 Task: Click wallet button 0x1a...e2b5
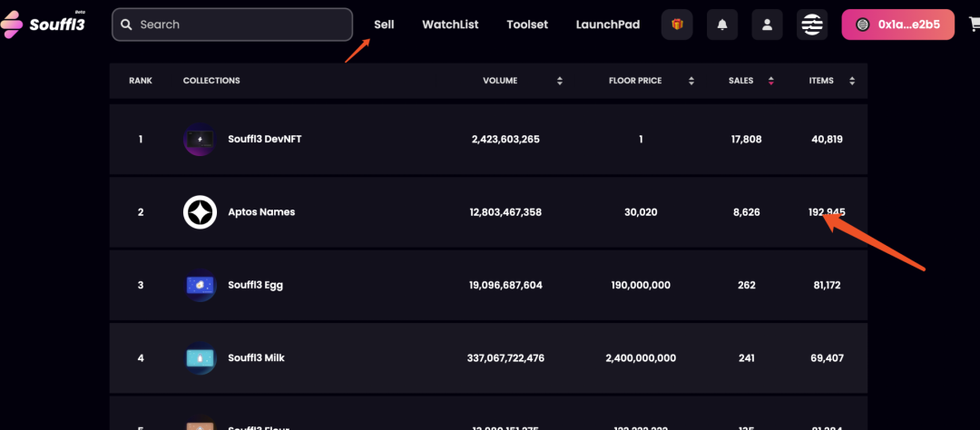point(898,24)
